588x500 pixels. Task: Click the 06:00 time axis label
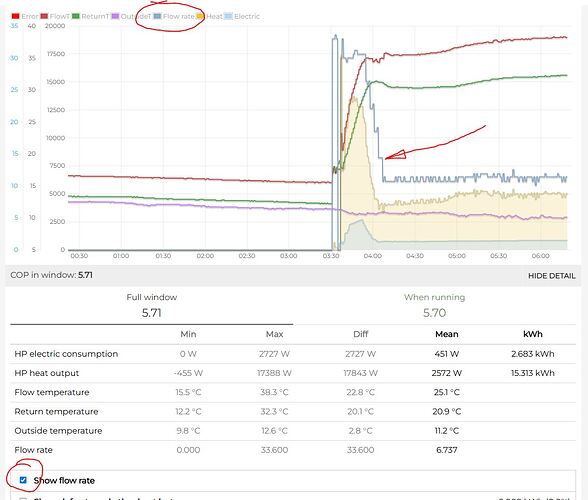540,256
